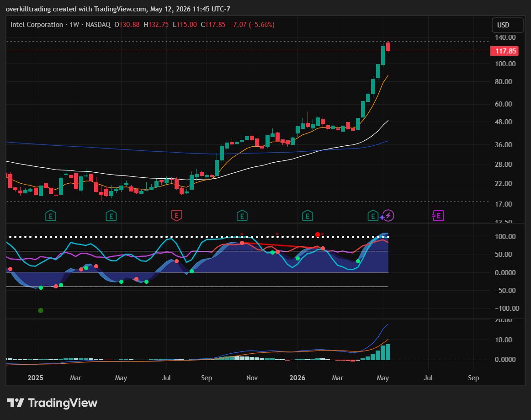Image resolution: width=531 pixels, height=420 pixels.
Task: Click the change value −7.07 (−5.66%)
Action: coord(252,25)
